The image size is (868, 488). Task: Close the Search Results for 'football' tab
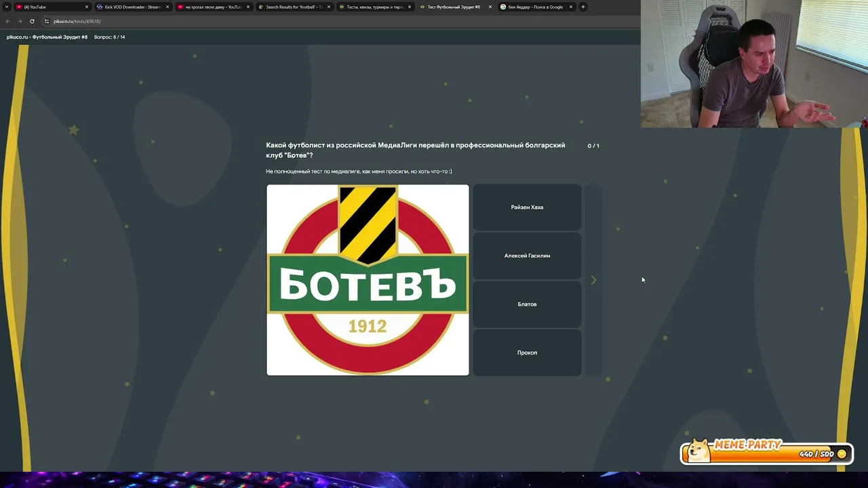pos(329,7)
